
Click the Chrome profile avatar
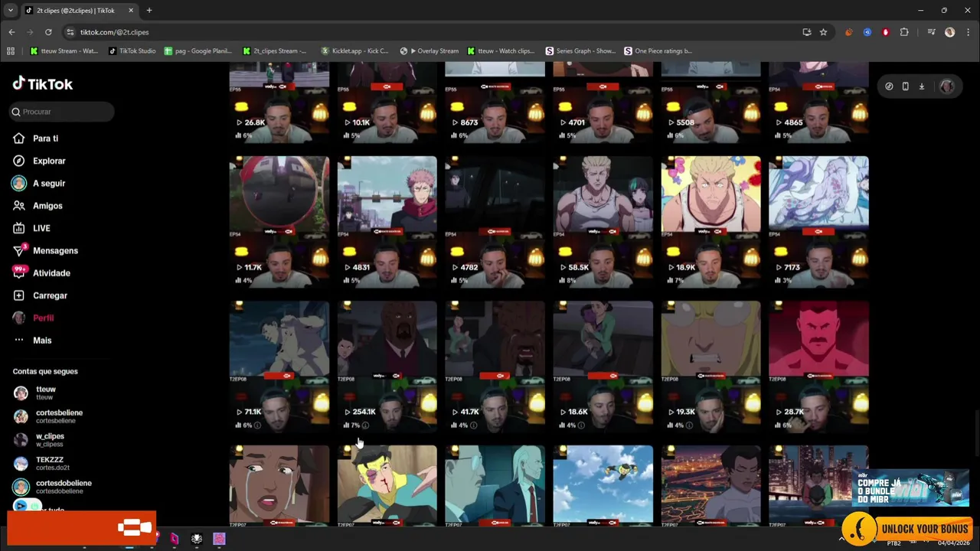pos(949,32)
